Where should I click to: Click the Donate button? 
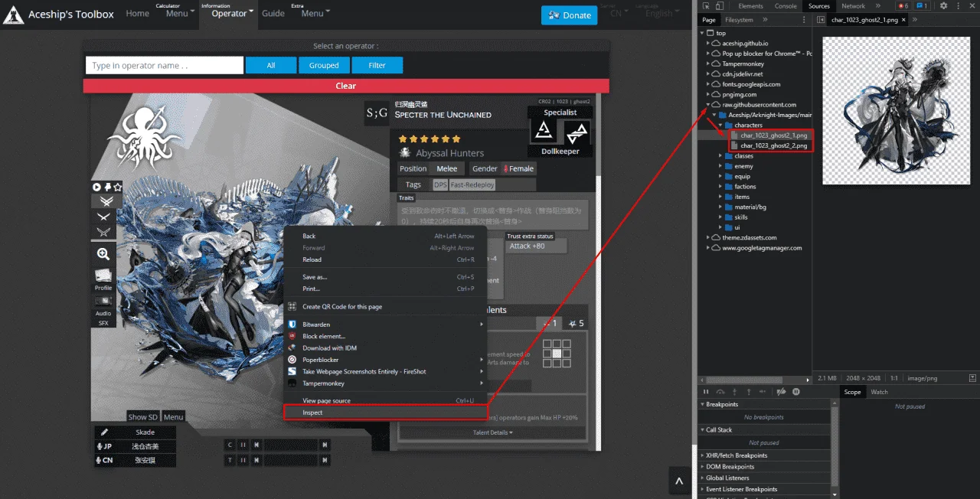pos(570,15)
